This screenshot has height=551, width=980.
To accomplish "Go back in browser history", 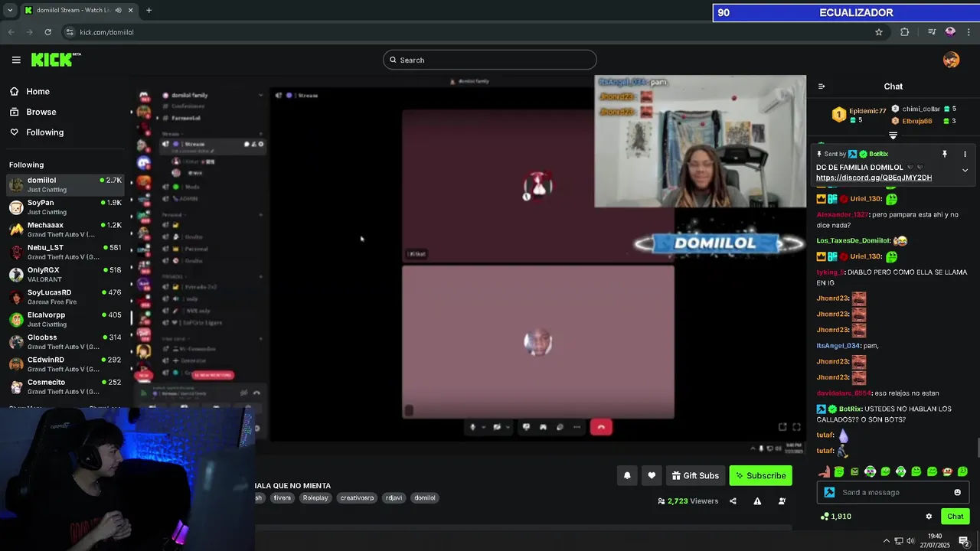I will [11, 32].
